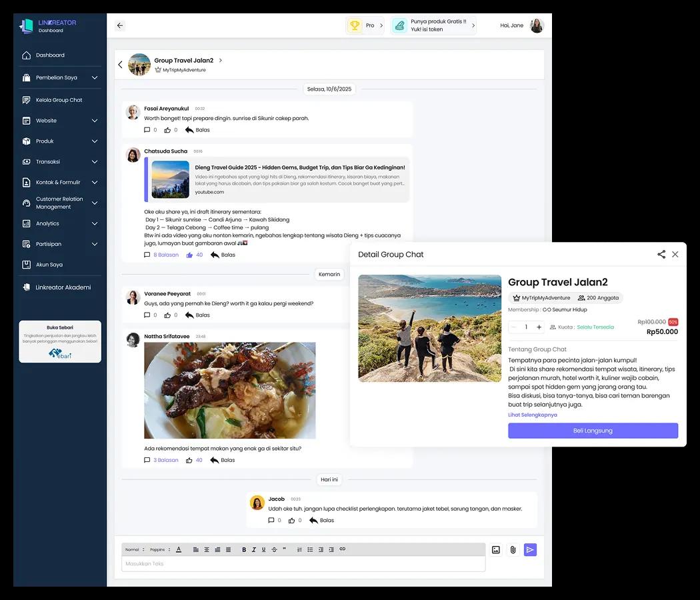Screen dimensions: 700x600
Task: Click the Lihat Selengkapnya link
Action: (x=532, y=415)
